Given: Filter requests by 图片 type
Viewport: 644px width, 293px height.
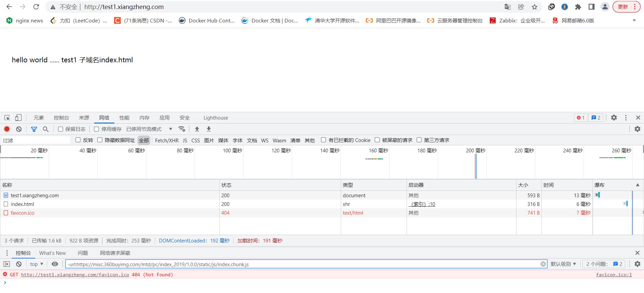Looking at the screenshot, I should tap(209, 140).
